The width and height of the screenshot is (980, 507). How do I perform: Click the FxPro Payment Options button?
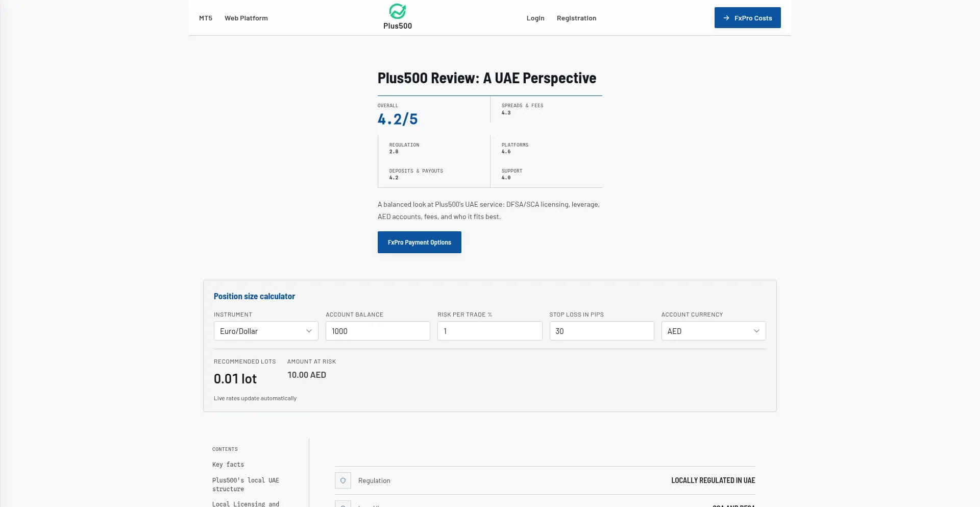(x=420, y=242)
